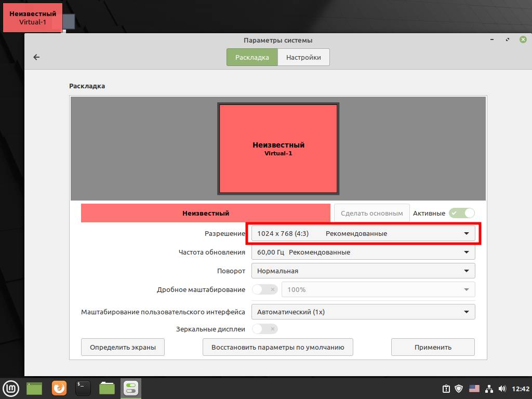The width and height of the screenshot is (532, 399).
Task: Open the Linux Mint start menu
Action: 11,388
